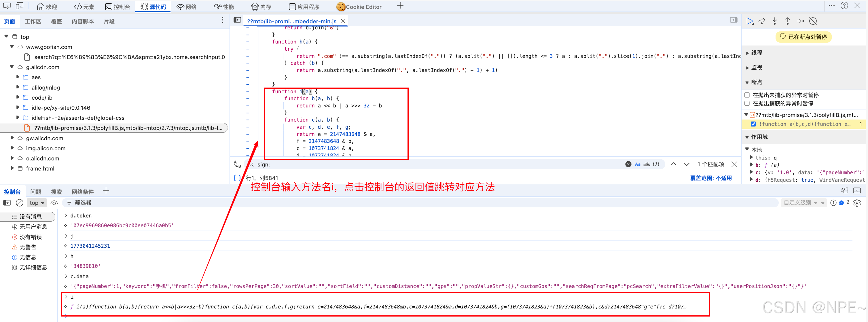868x322 pixels.
Task: Click the step out of function icon
Action: tap(787, 21)
